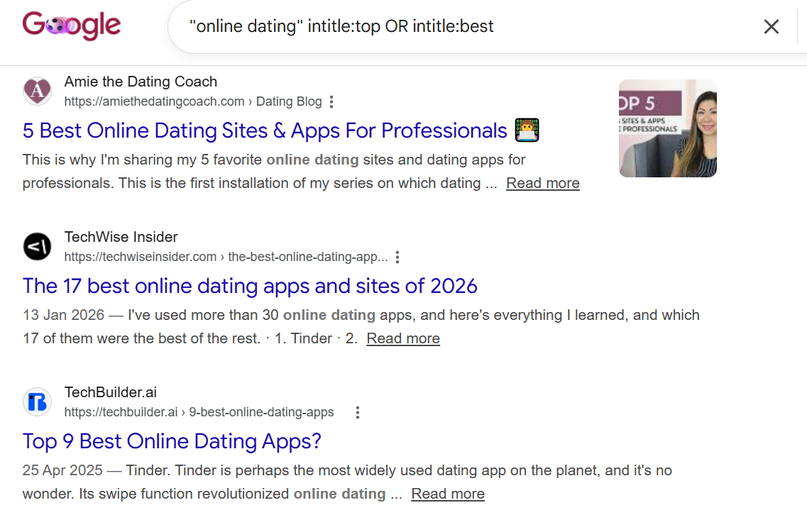807x532 pixels.
Task: Click Read more on Amie the Dating Coach snippet
Action: coord(543,183)
